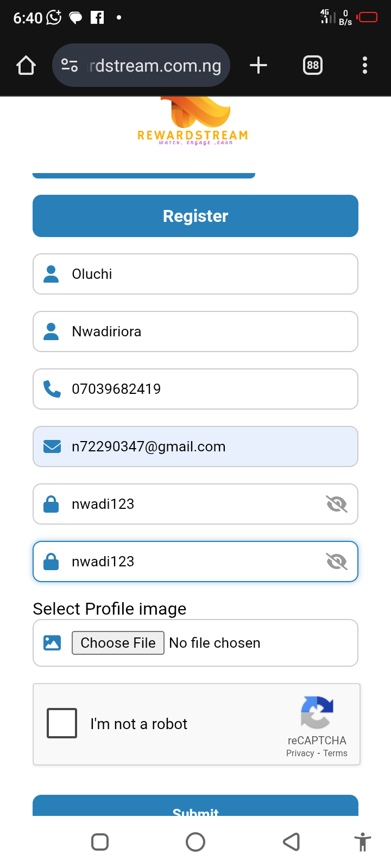This screenshot has height=868, width=391.
Task: Tap the browser home icon
Action: click(26, 66)
